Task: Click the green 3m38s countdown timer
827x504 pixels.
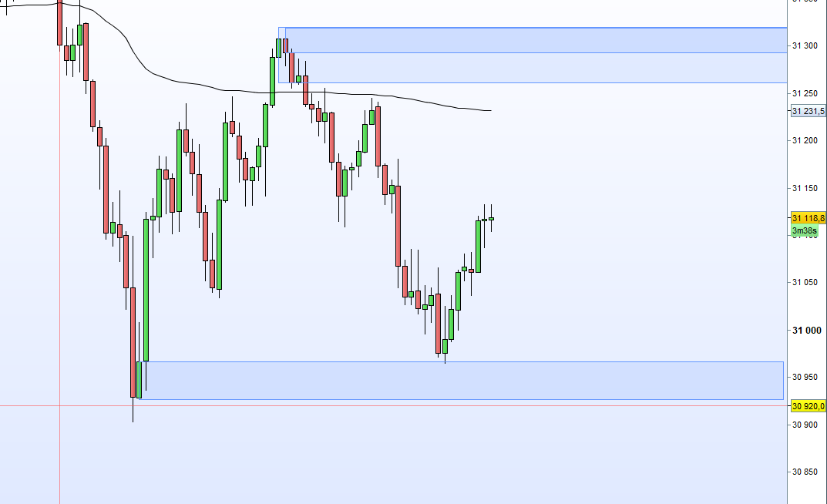Action: [804, 230]
